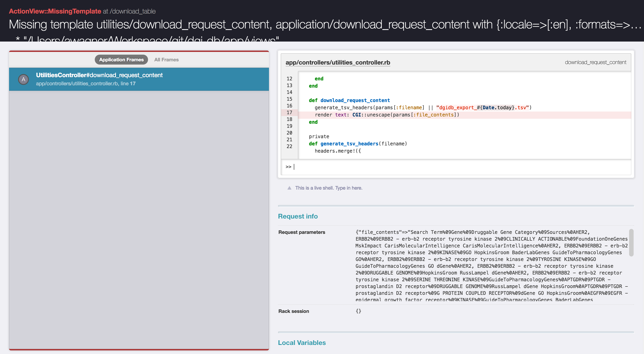Click the ActionView::MissingTemplate exception title
This screenshot has width=644, height=354.
point(55,11)
